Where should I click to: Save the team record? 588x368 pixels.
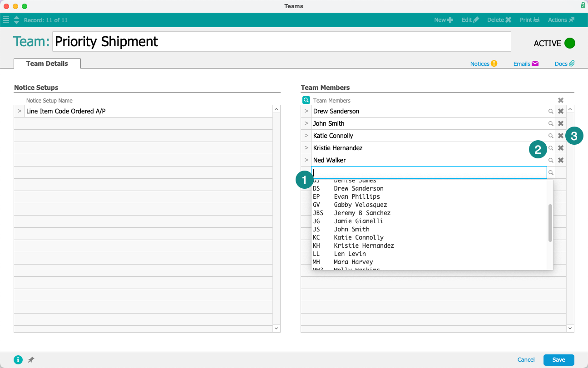559,360
